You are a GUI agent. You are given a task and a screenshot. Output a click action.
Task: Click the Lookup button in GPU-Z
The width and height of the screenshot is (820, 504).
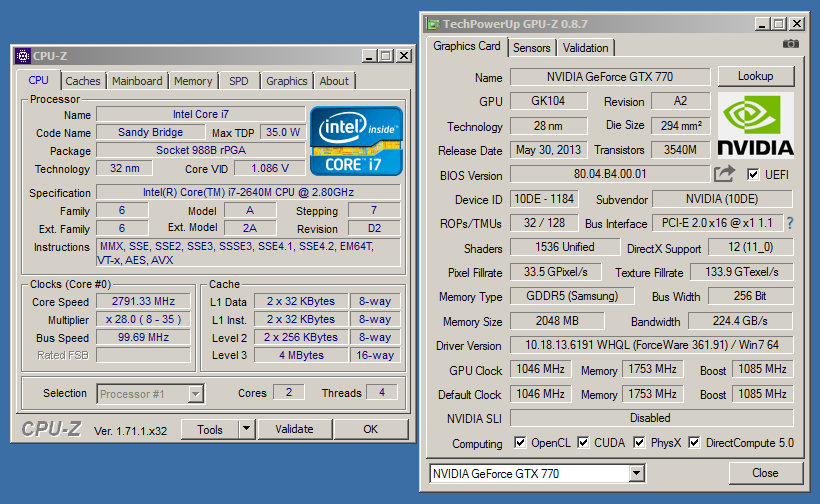756,76
